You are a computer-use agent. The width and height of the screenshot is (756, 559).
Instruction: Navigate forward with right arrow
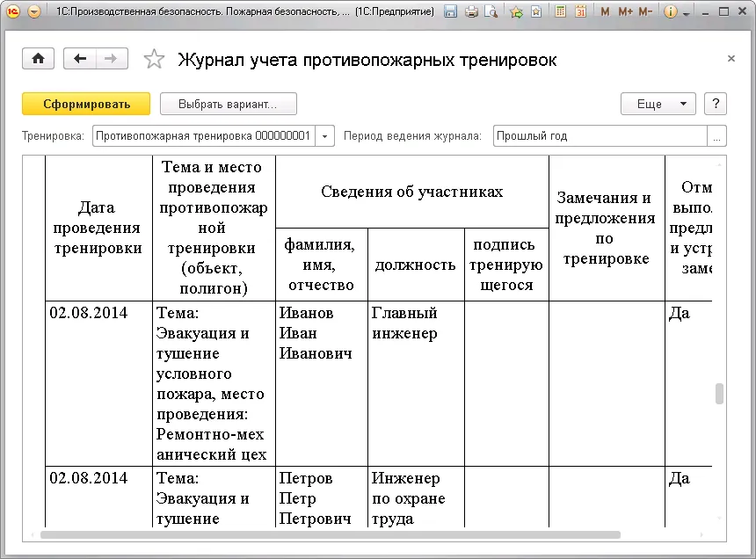[112, 59]
